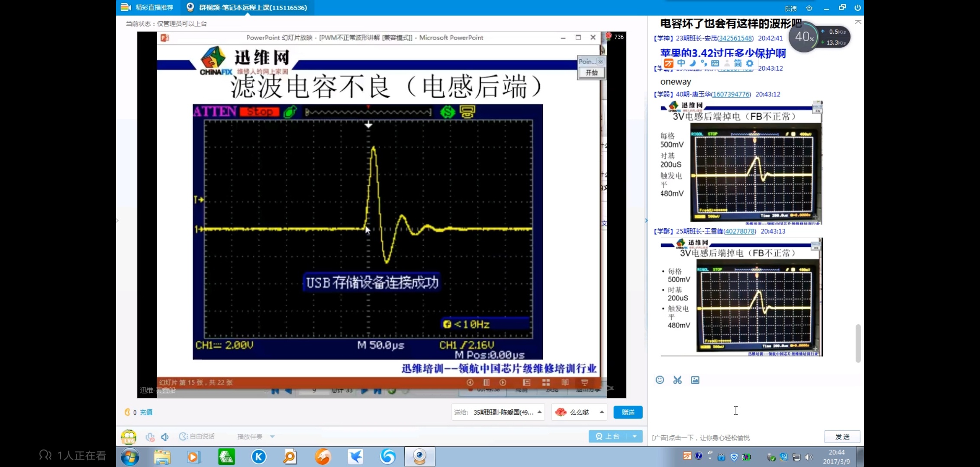Image resolution: width=980 pixels, height=467 pixels.
Task: Click the pet skin (clothes hanger) icon in title bar
Action: click(809, 8)
